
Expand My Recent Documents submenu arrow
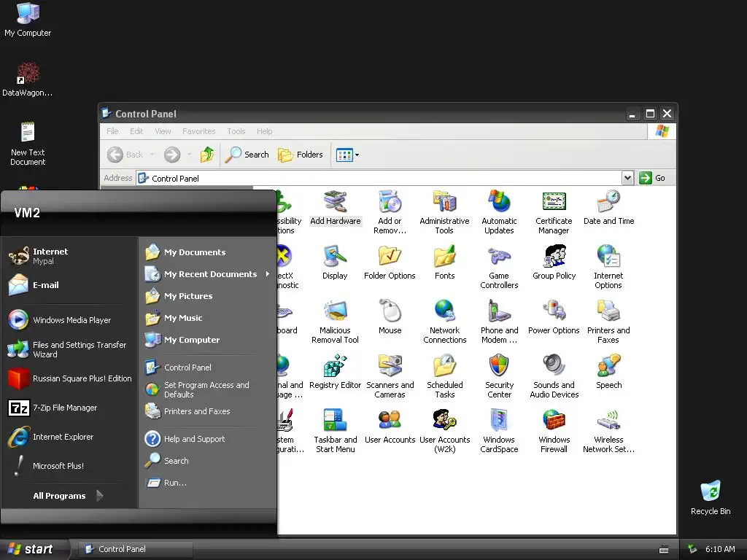pos(268,274)
